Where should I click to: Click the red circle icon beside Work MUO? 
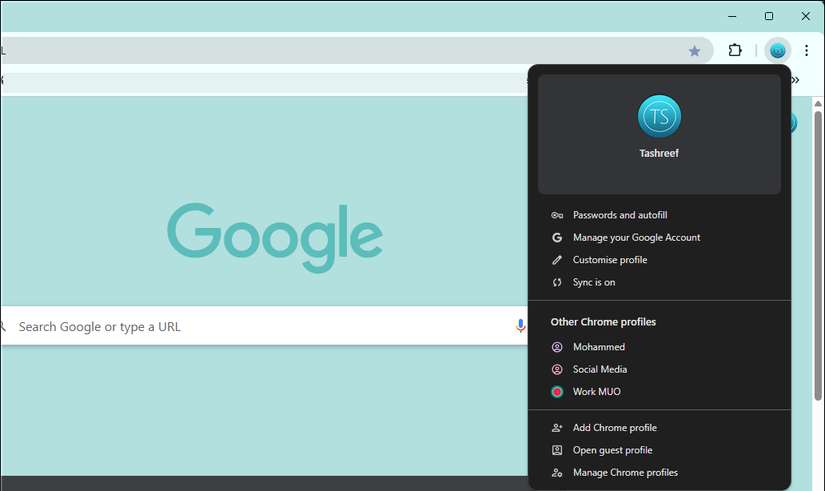coord(557,392)
